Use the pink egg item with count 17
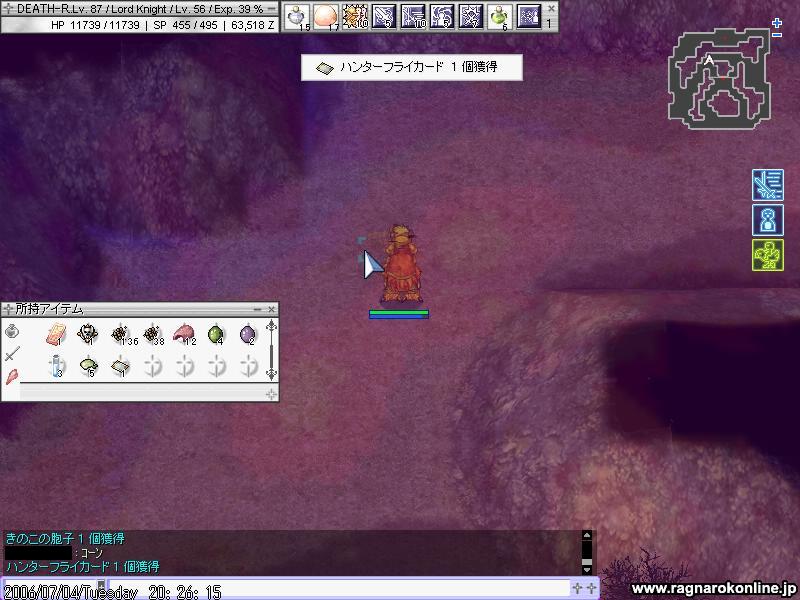This screenshot has height=600, width=800. 326,16
